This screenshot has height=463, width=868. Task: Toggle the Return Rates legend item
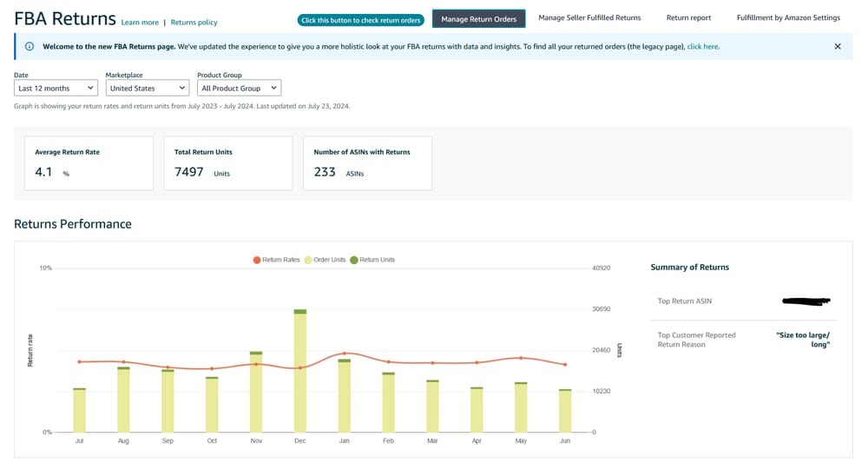tap(276, 260)
